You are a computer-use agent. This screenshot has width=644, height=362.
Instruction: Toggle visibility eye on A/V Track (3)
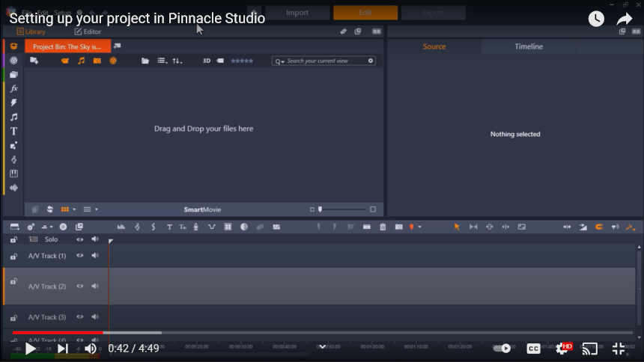(79, 317)
